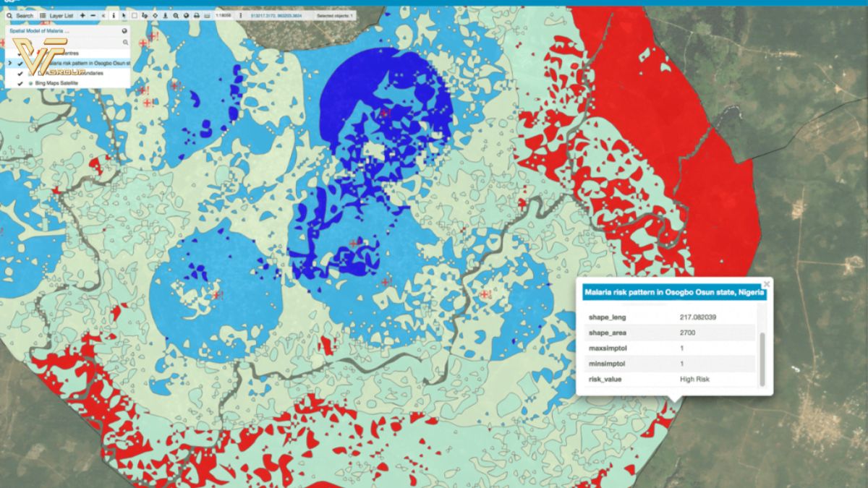Expand the Malaria risk pattern layer arrow

pos(9,63)
